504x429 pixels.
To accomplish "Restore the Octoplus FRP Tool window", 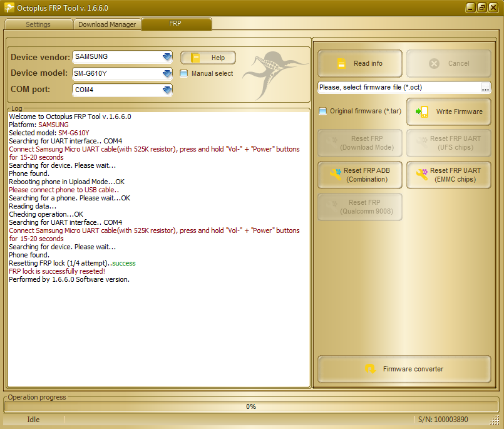I will coord(482,8).
